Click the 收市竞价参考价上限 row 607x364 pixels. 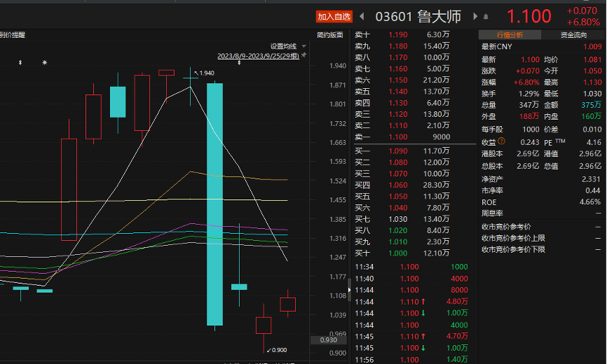[x=542, y=238]
